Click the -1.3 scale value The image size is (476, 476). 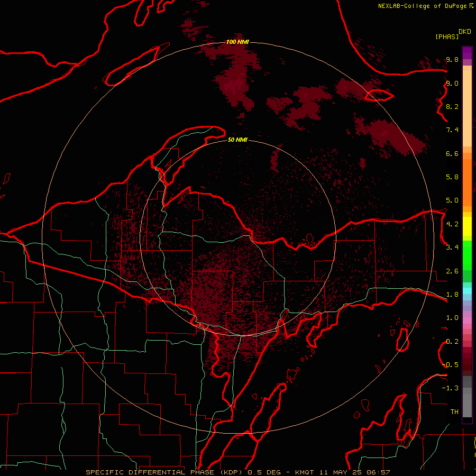click(450, 388)
